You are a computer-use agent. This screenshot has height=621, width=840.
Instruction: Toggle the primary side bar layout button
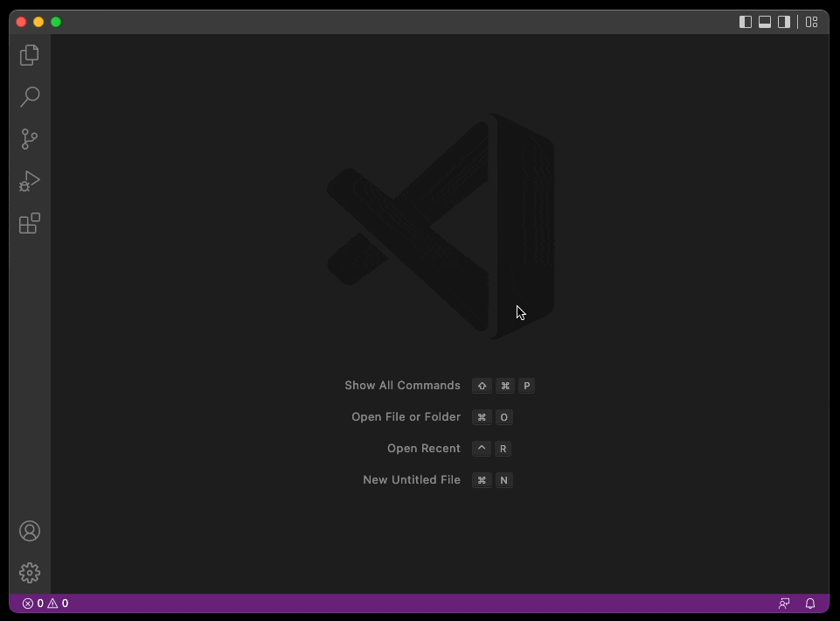pos(746,22)
